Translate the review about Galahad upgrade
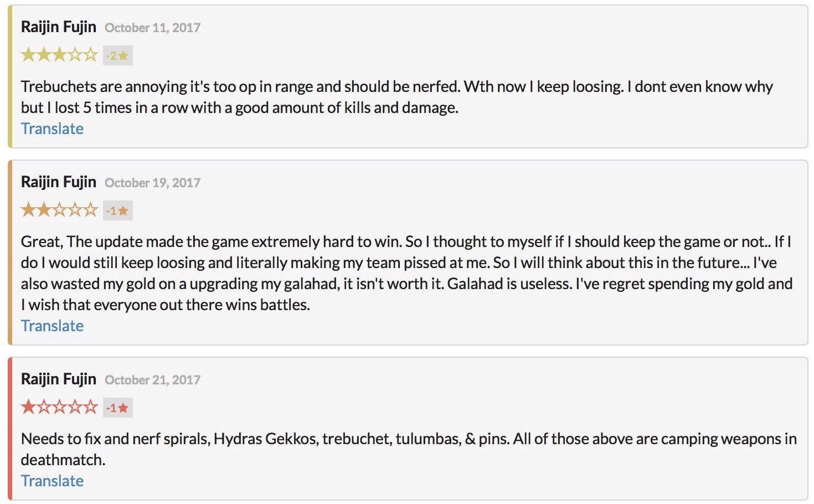This screenshot has height=504, width=814. [52, 326]
